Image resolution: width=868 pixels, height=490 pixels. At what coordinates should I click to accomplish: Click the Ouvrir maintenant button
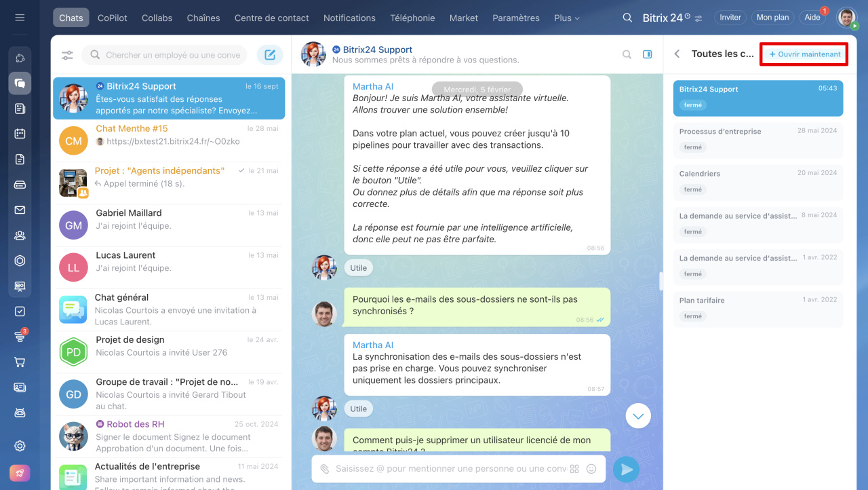tap(804, 54)
